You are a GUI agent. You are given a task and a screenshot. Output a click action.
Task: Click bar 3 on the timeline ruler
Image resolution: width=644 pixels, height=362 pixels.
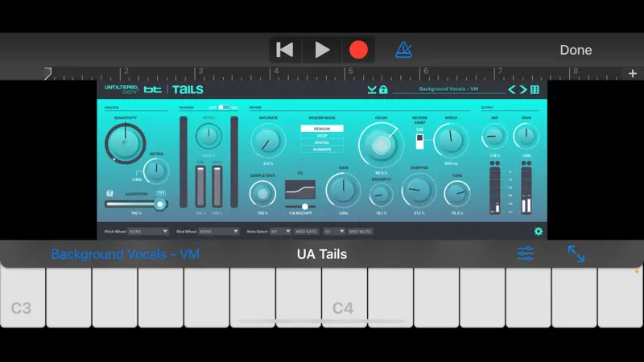tap(200, 72)
